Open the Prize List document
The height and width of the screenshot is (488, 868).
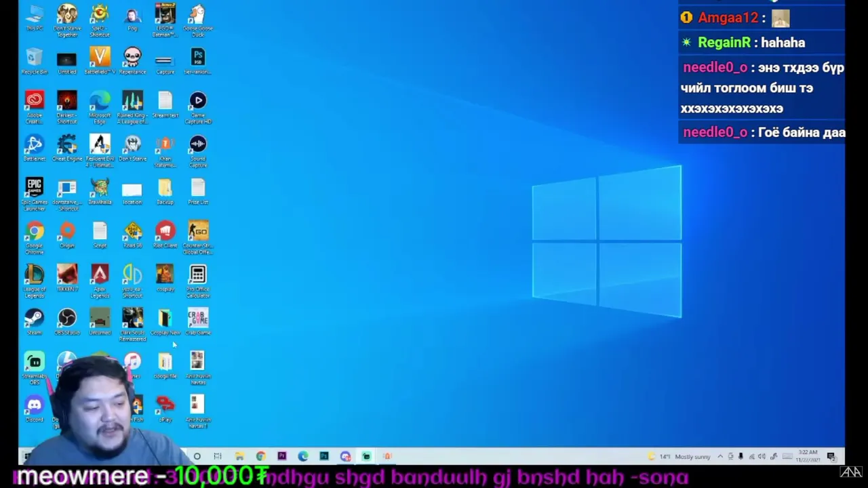(x=197, y=191)
